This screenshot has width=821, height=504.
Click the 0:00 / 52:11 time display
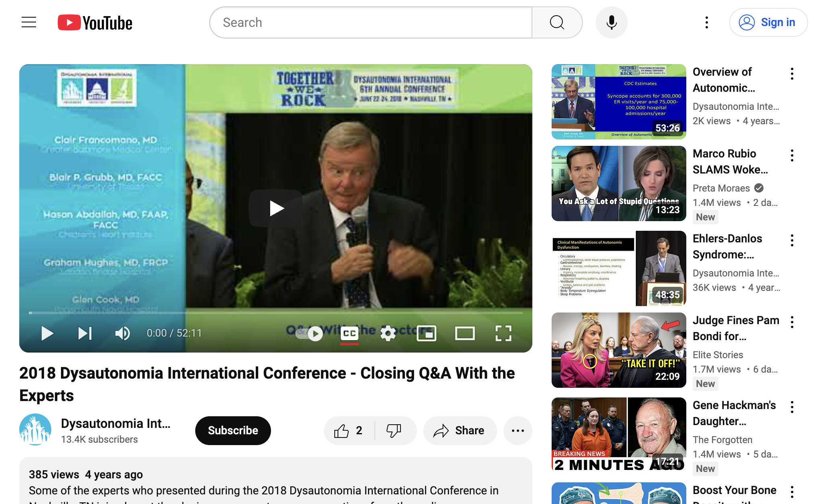tap(174, 333)
